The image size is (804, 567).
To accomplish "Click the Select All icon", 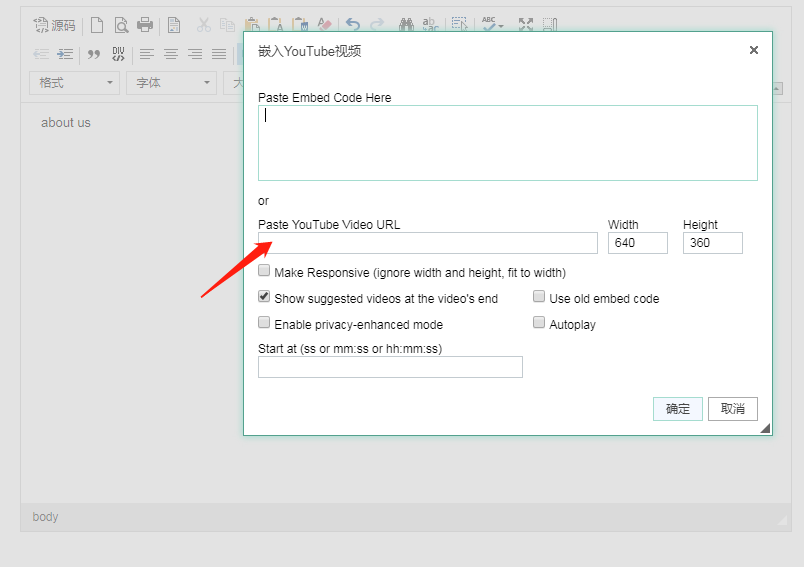I will 459,25.
